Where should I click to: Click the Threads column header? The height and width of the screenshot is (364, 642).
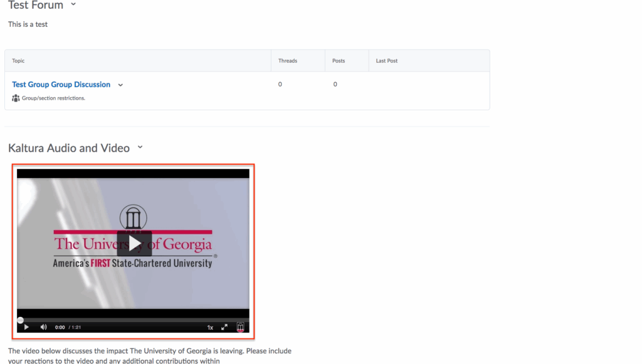[288, 61]
